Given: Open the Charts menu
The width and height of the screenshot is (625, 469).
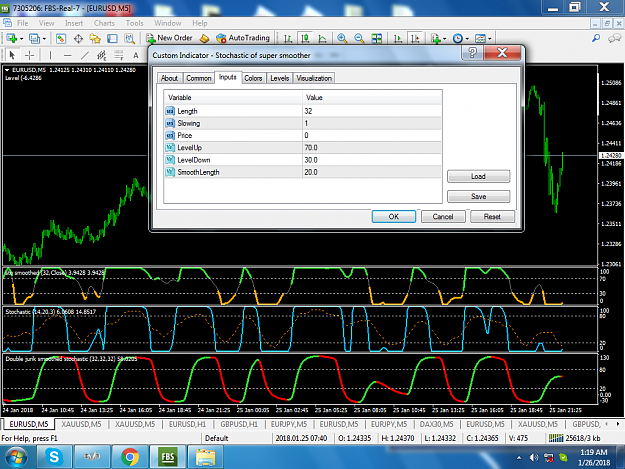Looking at the screenshot, I should [104, 23].
